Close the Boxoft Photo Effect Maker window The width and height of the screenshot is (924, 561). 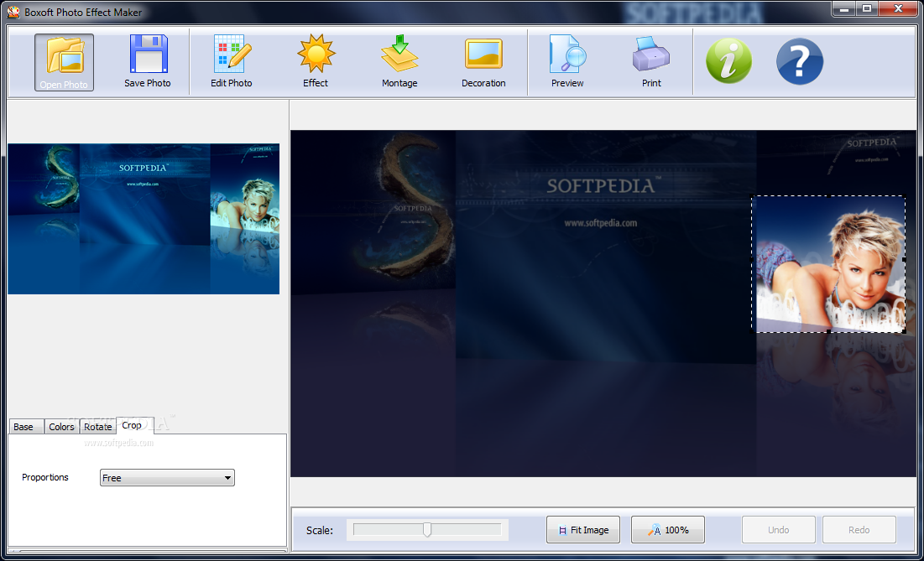click(x=899, y=8)
